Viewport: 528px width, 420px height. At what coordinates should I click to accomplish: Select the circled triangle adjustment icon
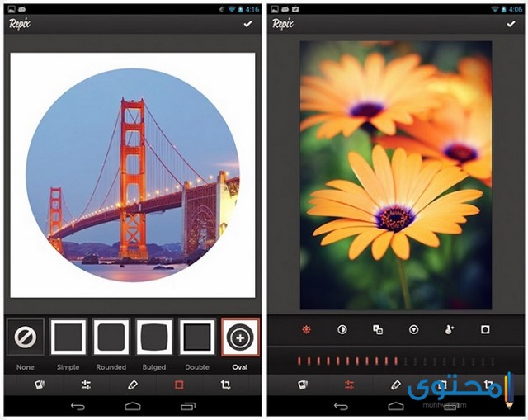coord(413,329)
